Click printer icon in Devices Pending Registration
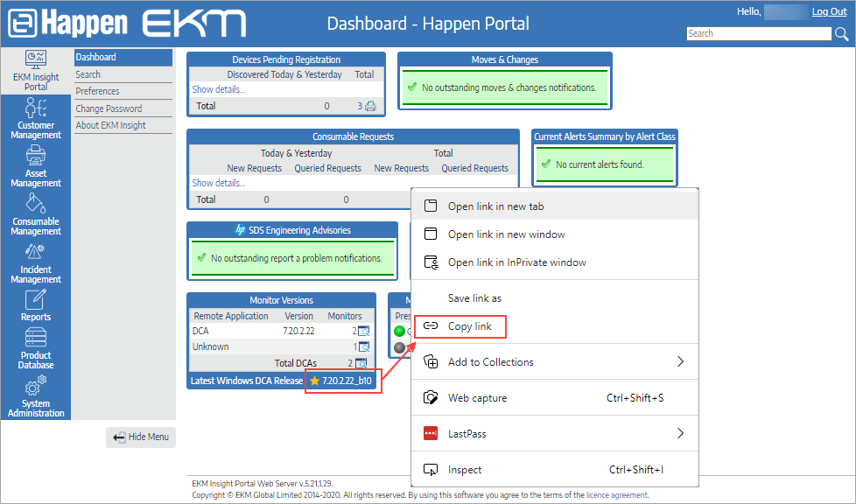Viewport: 856px width, 504px height. [371, 107]
